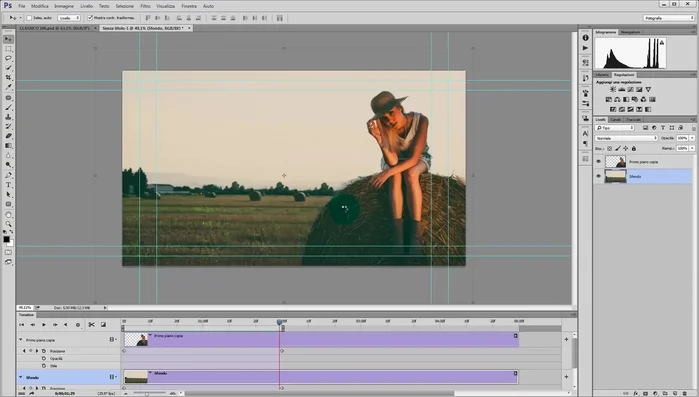Viewport: 699px width, 397px height.
Task: Hide the Sfondo layer
Action: click(x=598, y=176)
